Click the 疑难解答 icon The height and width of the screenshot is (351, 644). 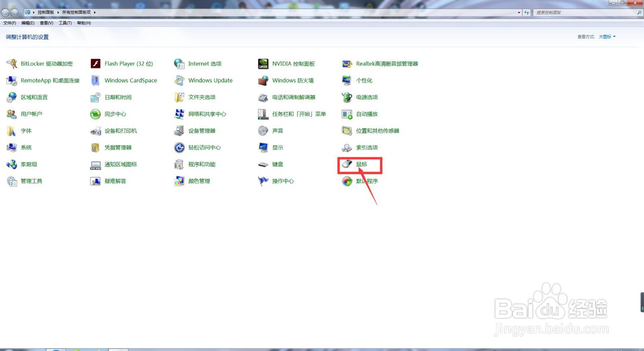[x=95, y=181]
